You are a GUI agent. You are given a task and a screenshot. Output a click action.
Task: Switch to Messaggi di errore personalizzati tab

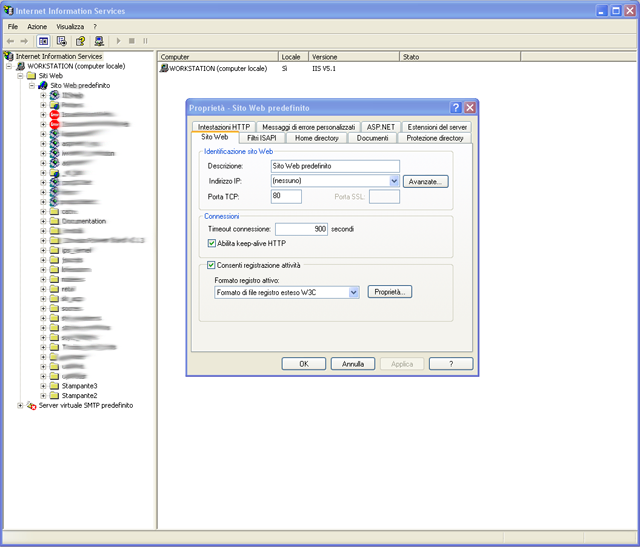click(x=309, y=127)
